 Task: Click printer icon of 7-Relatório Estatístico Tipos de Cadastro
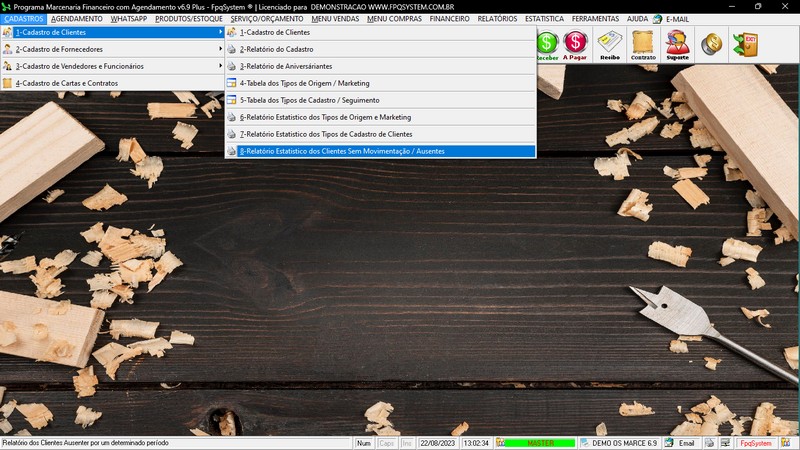tap(232, 134)
